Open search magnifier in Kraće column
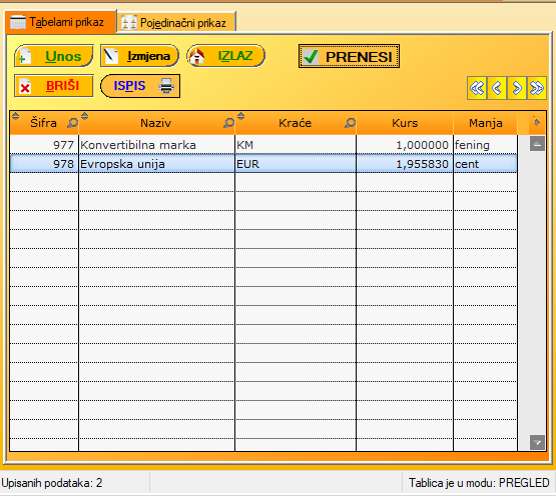The image size is (556, 496). coord(350,123)
